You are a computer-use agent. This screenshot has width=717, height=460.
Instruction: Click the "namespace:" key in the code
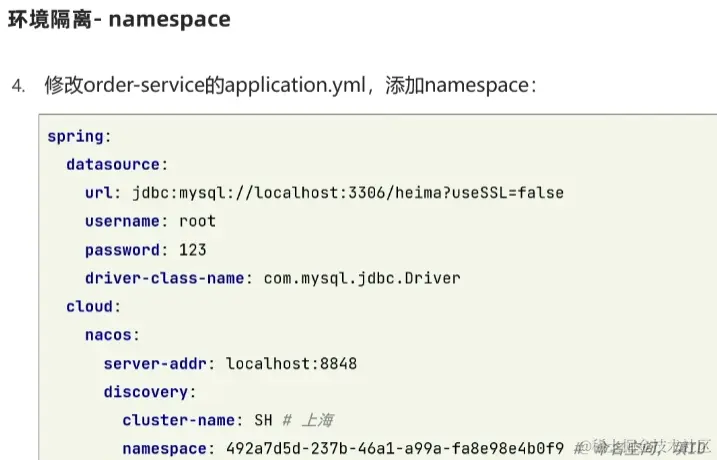[x=168, y=449]
